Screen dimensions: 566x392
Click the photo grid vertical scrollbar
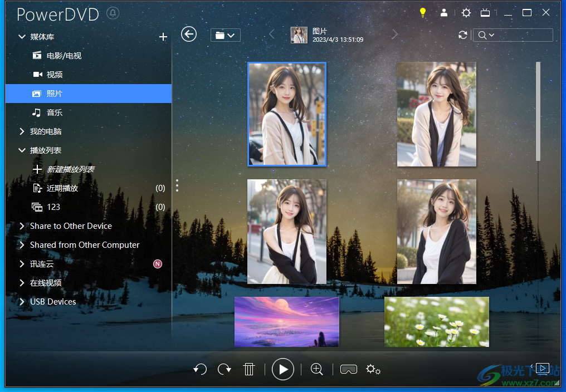coord(538,111)
